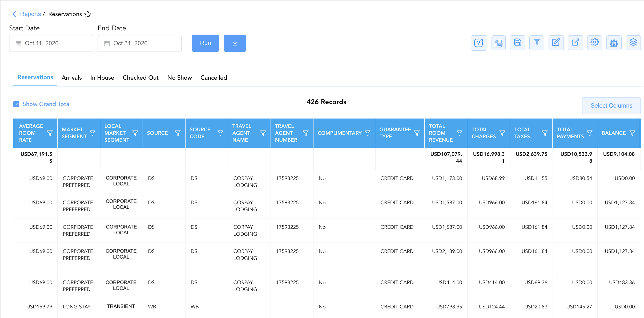This screenshot has height=318, width=644.
Task: Switch to the Cancelled tab
Action: [214, 78]
